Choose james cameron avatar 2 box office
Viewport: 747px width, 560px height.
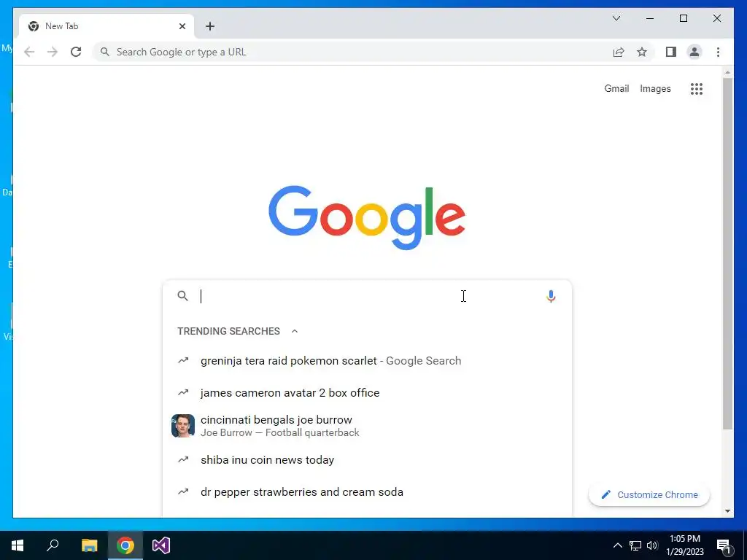coord(367,393)
